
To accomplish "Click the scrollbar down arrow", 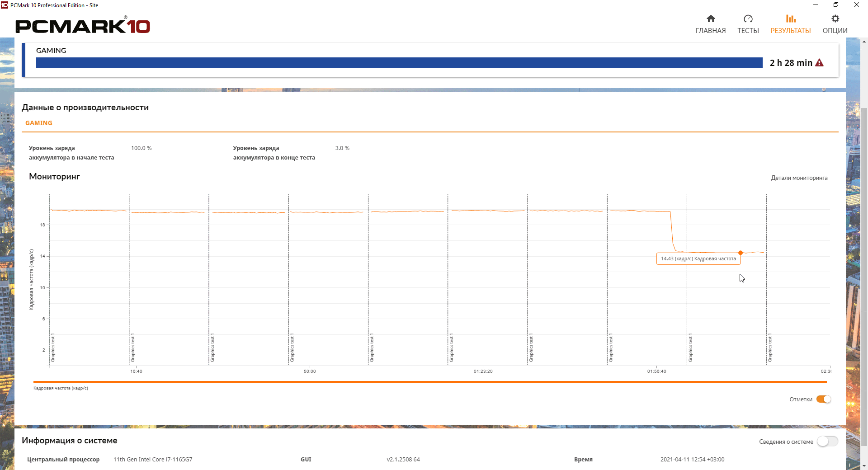I will tap(864, 466).
